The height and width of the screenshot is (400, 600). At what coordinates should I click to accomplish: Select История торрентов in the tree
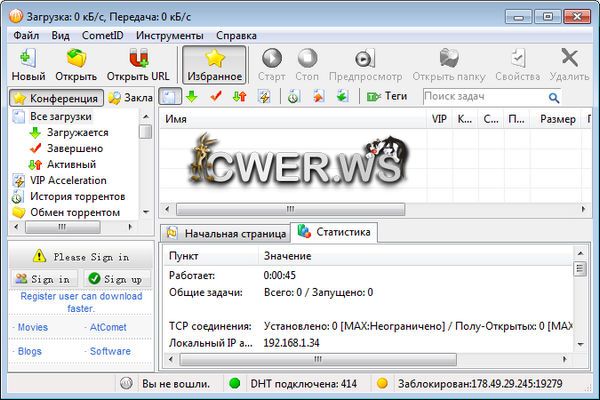tap(77, 196)
